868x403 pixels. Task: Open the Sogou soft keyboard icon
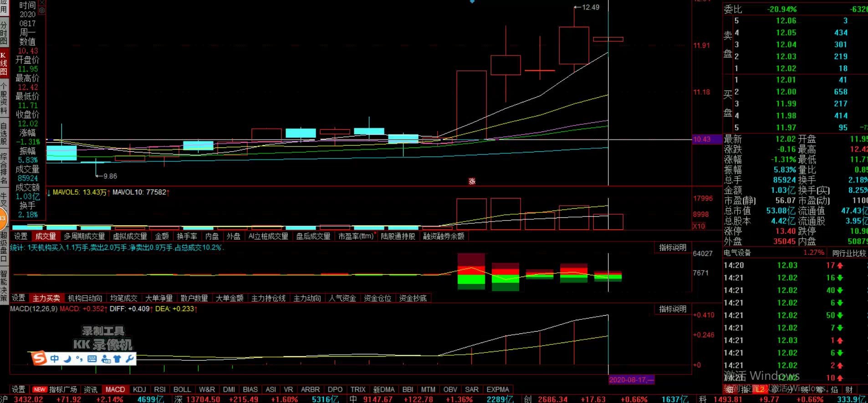[x=92, y=359]
